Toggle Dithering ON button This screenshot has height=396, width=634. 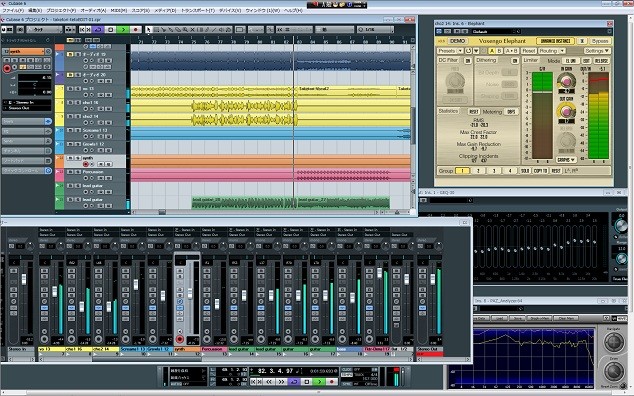[x=515, y=61]
